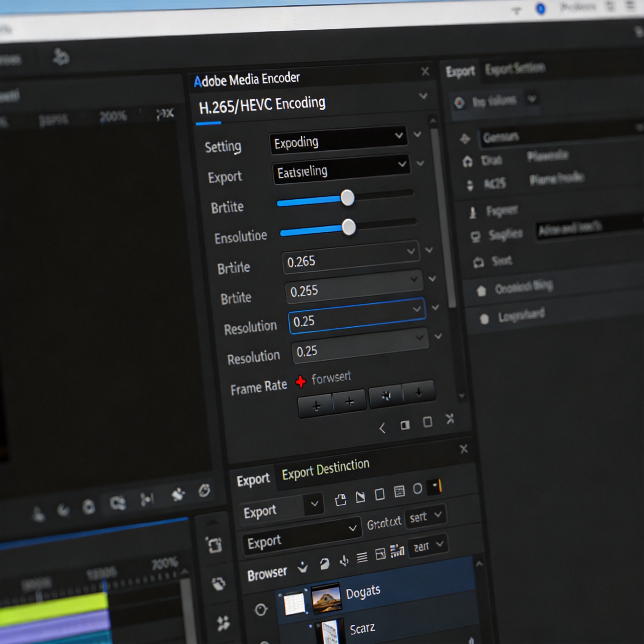Switch to the Export tab in the right panel
This screenshot has height=644, width=644.
460,71
